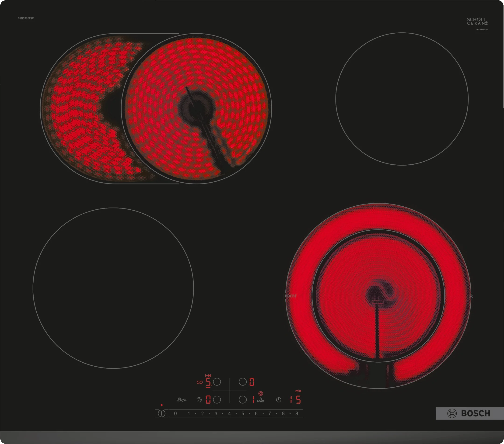The width and height of the screenshot is (504, 444).
Task: Tap the min label above the timer digits
Action: pyautogui.click(x=299, y=391)
